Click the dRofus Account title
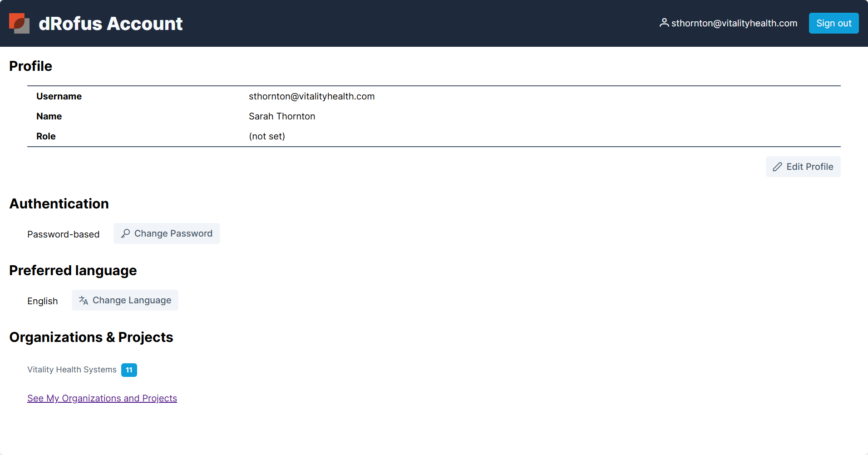868x455 pixels. coord(111,24)
